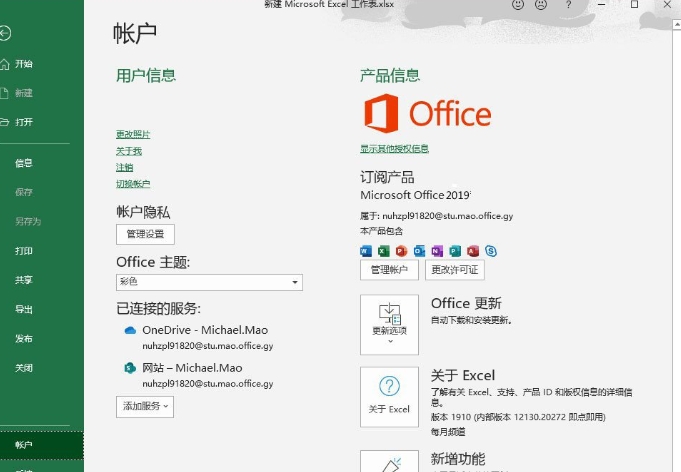This screenshot has height=472, width=681.
Task: Click the PowerPoint app icon
Action: (x=401, y=250)
